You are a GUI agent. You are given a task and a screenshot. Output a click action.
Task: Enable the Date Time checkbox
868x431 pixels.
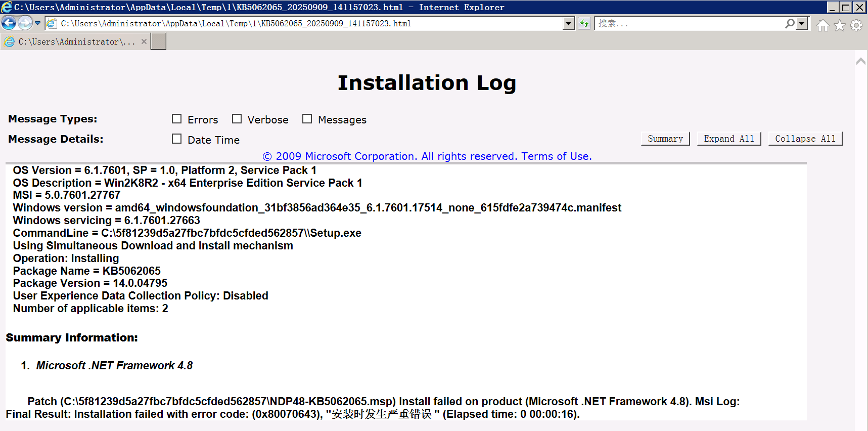176,139
